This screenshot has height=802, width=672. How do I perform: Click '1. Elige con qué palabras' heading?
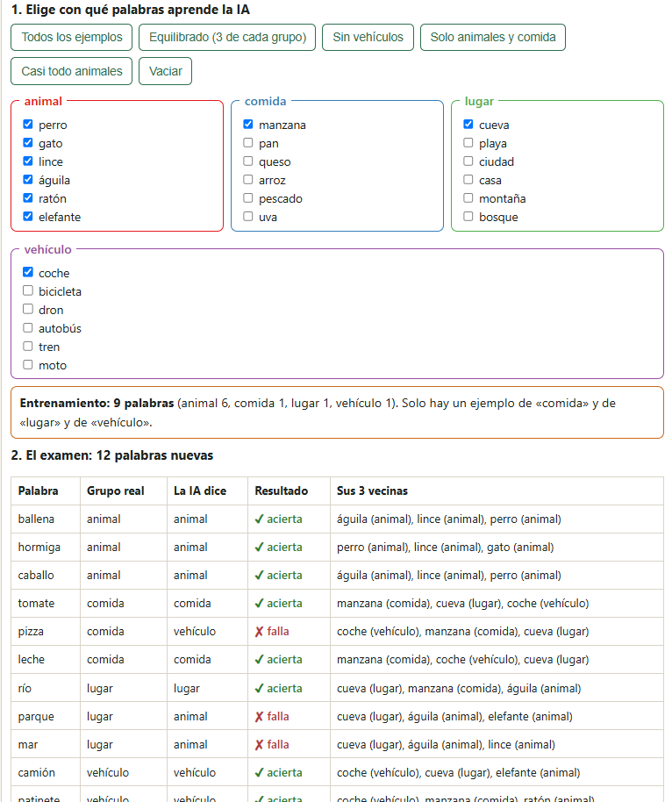[131, 10]
